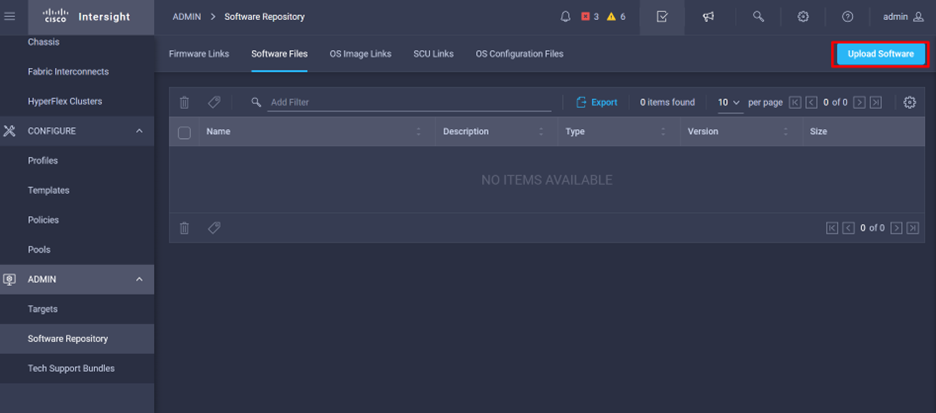The width and height of the screenshot is (936, 413).
Task: Go to previous page in top pagination
Action: tap(811, 103)
